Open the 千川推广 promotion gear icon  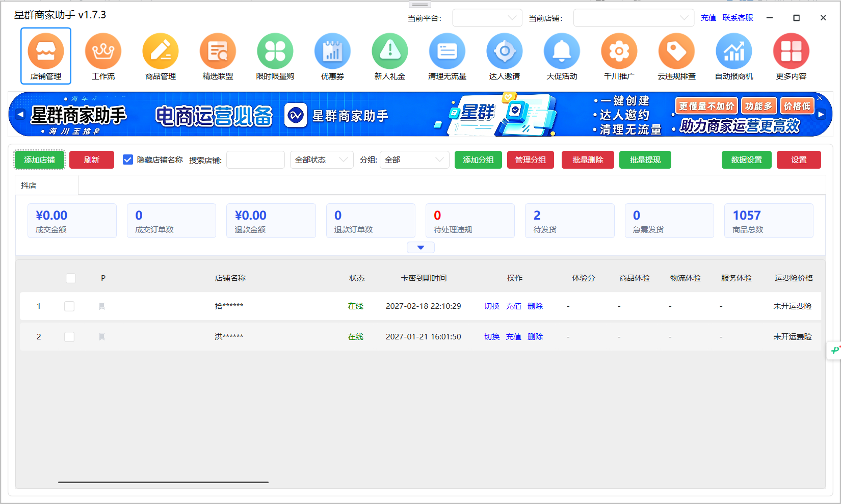coord(619,56)
